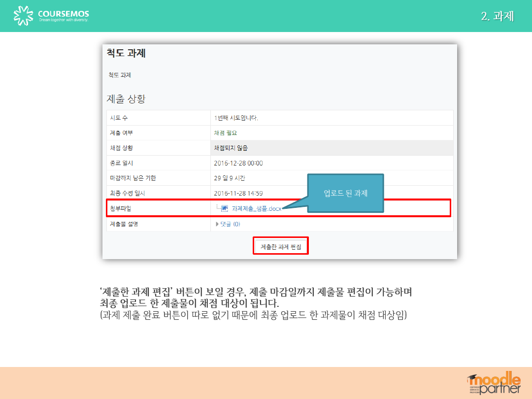Select the 채점되지 않음 grading status cell
This screenshot has height=399, width=532.
[x=231, y=148]
